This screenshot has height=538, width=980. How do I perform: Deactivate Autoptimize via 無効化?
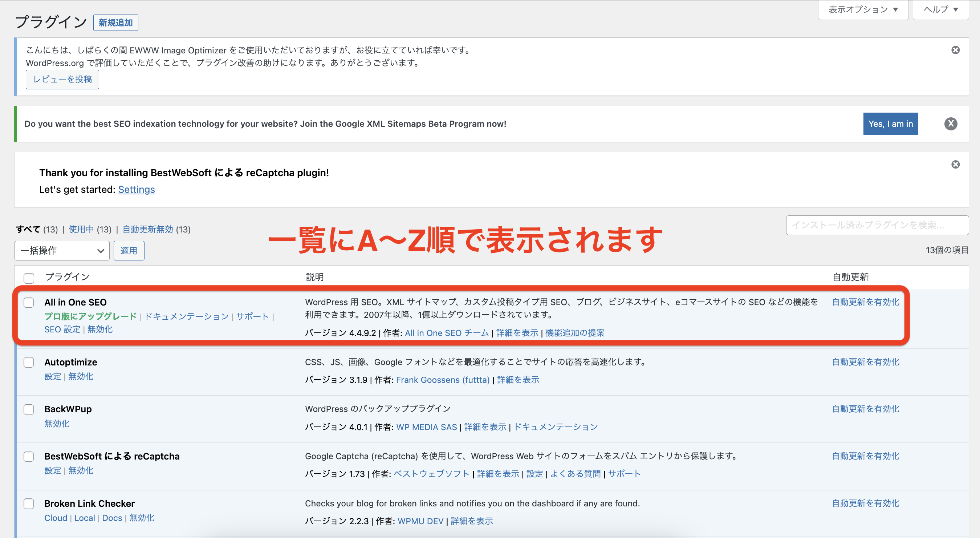coord(81,376)
